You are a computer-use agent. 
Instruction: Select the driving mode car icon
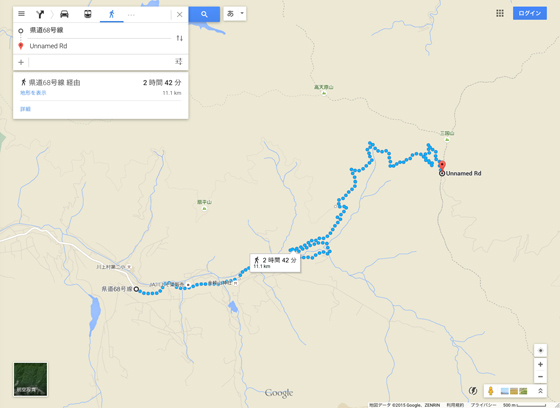point(64,14)
